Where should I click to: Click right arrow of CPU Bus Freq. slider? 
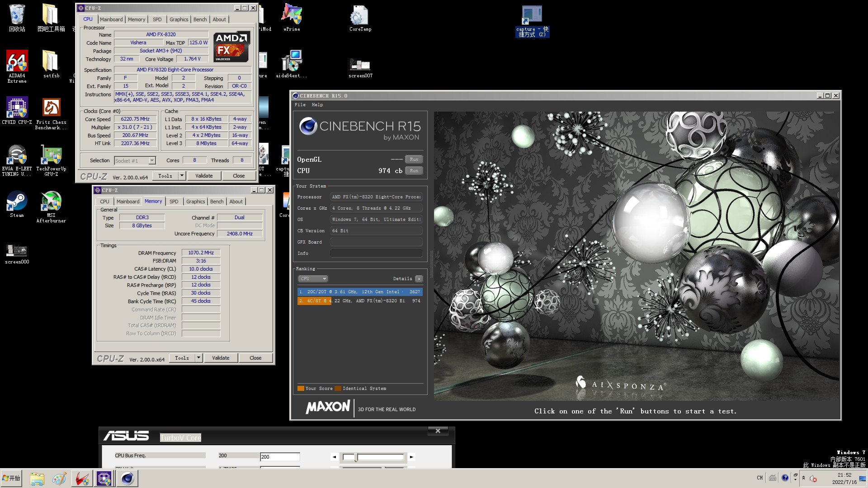pyautogui.click(x=411, y=457)
